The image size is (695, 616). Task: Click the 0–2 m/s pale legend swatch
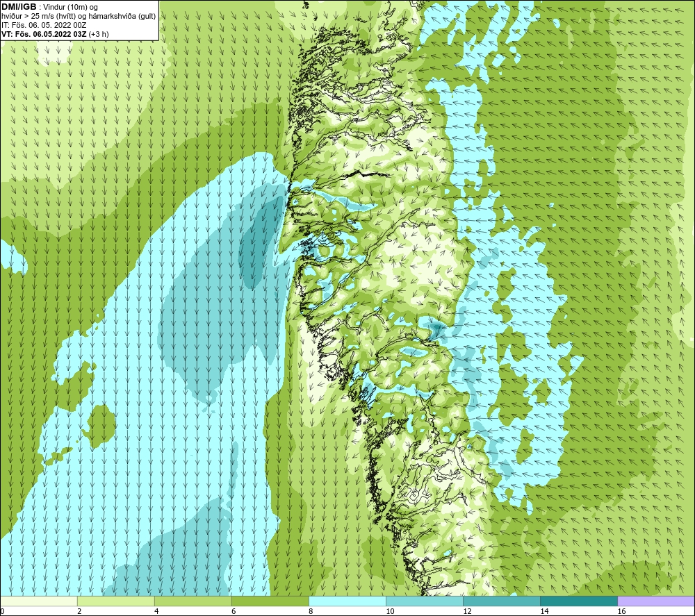(x=38, y=601)
